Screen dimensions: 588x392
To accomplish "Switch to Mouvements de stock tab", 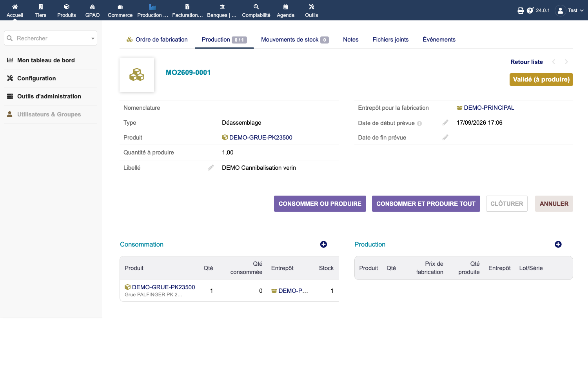I will (295, 40).
